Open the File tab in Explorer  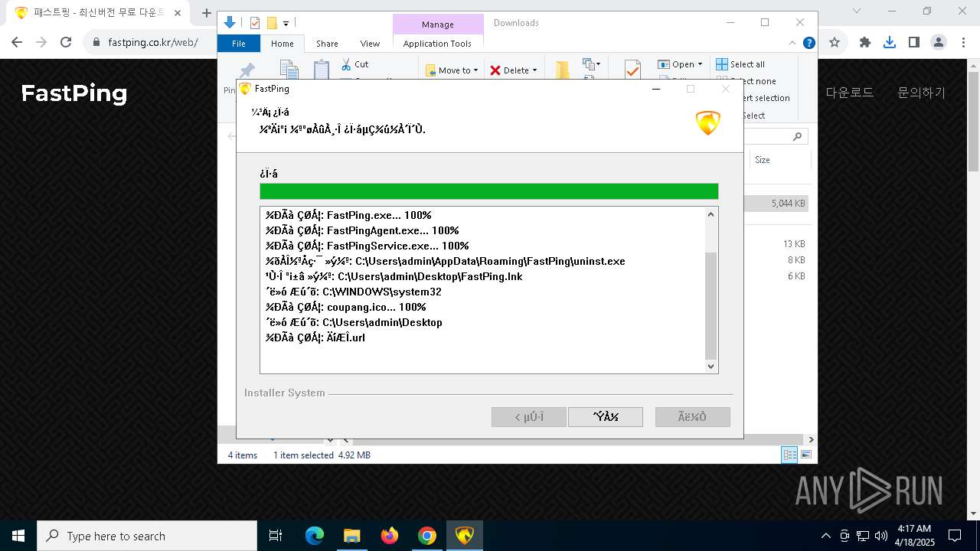(239, 44)
